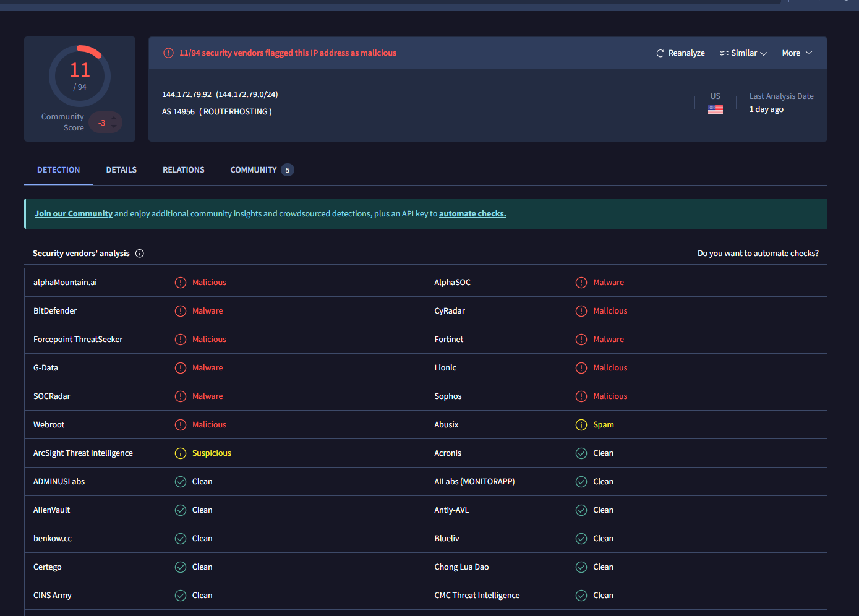Click the subnet text (144.172.79.0/24)
The height and width of the screenshot is (616, 859).
click(247, 95)
